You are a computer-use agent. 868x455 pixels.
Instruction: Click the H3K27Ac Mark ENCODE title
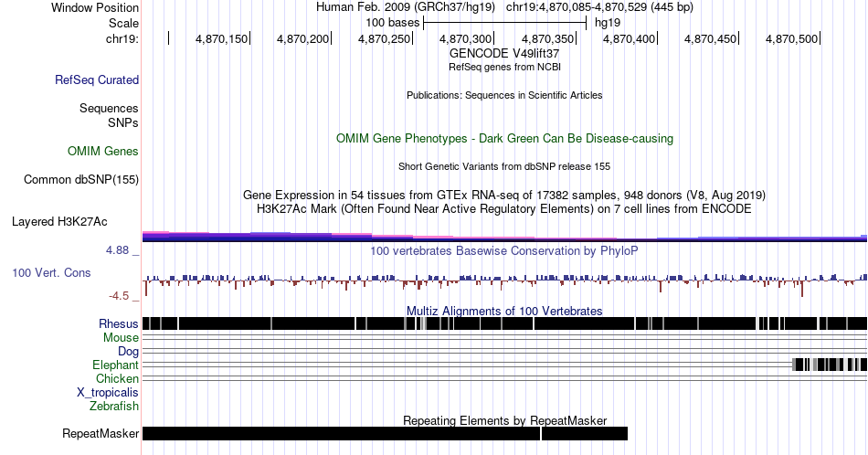pyautogui.click(x=504, y=208)
